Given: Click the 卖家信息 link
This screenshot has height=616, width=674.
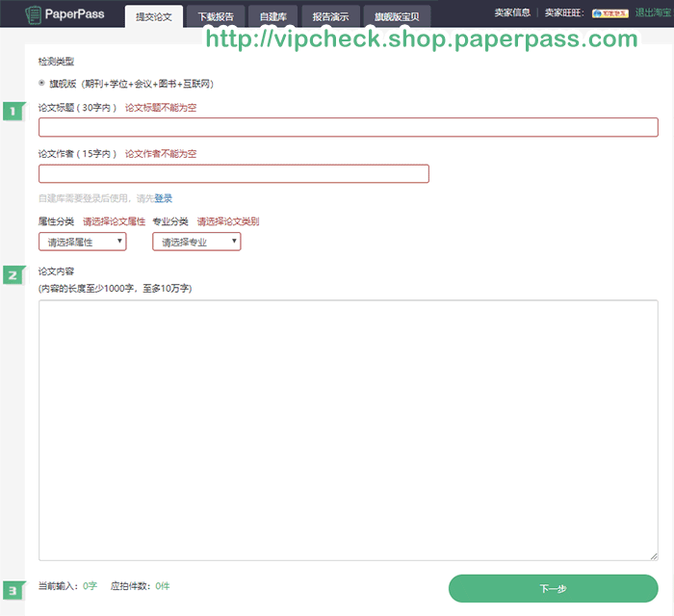Looking at the screenshot, I should (512, 13).
